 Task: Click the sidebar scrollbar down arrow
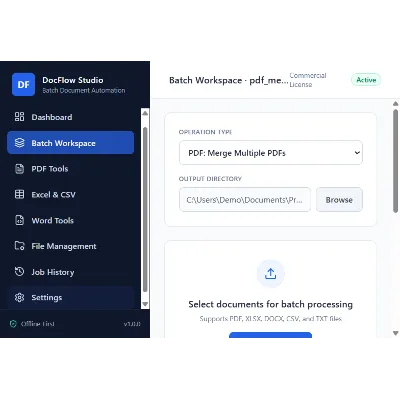click(145, 304)
